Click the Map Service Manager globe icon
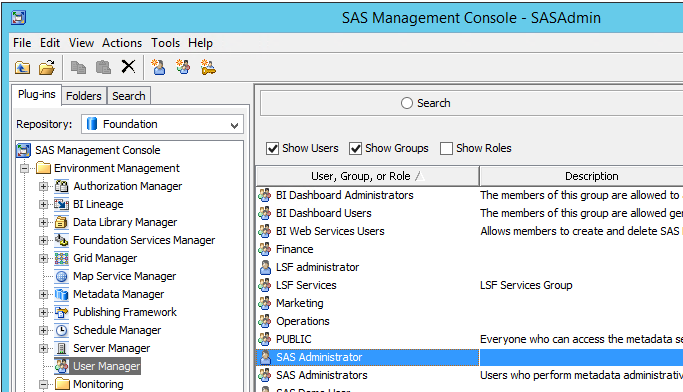Image resolution: width=683 pixels, height=392 pixels. 61,276
